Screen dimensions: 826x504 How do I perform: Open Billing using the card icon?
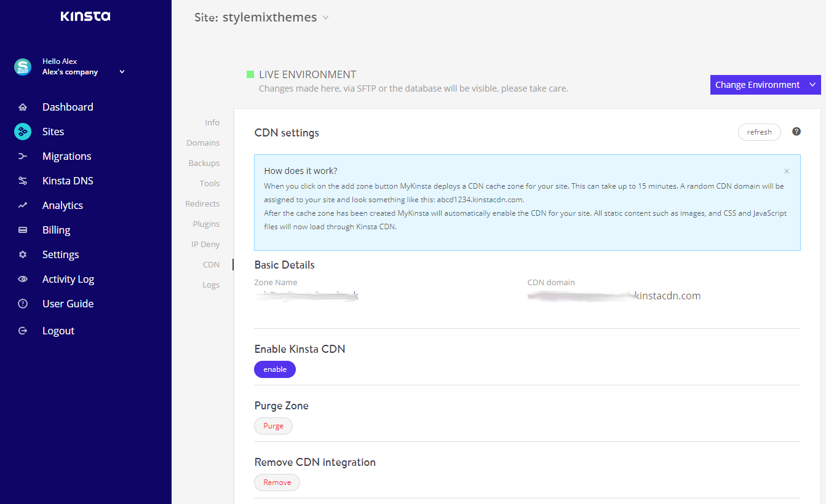point(22,229)
